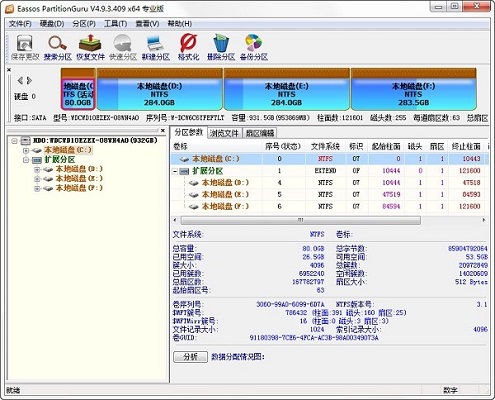Select the C: 80.0GB partition block
The height and width of the screenshot is (400, 495).
78,89
